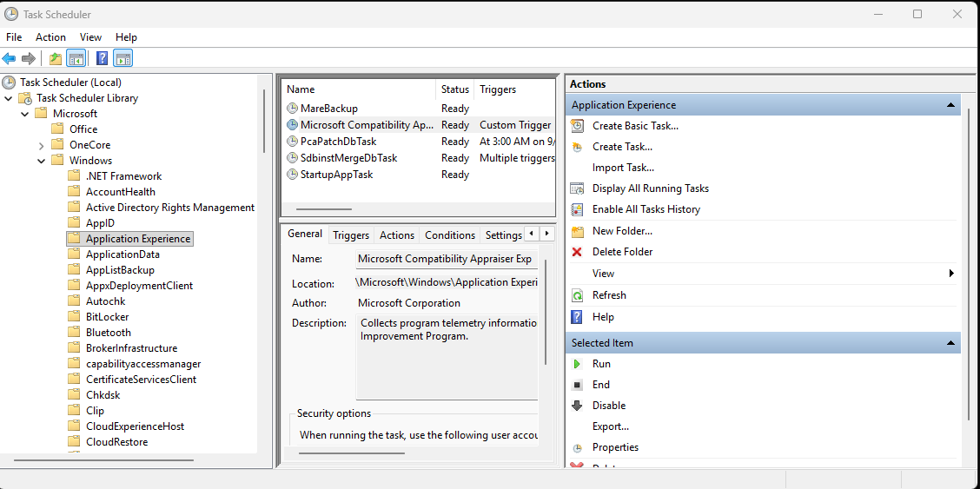This screenshot has width=980, height=489.
Task: Open the File menu
Action: pyautogui.click(x=14, y=37)
